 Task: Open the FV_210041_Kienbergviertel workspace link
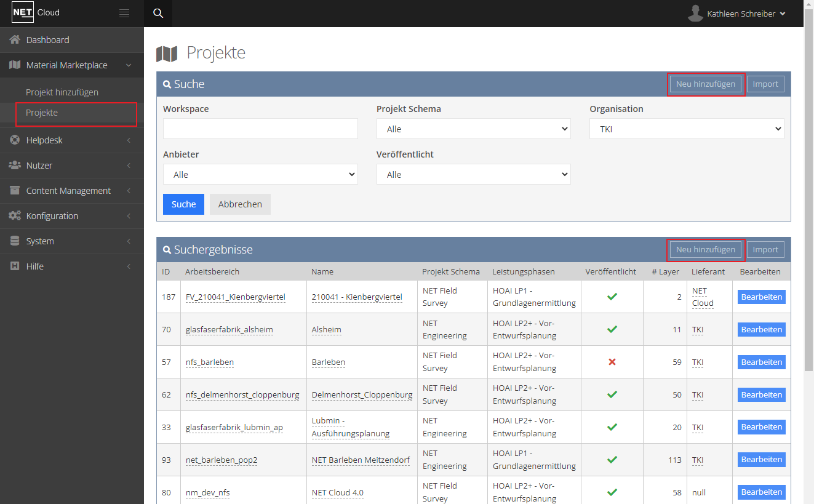pos(236,297)
